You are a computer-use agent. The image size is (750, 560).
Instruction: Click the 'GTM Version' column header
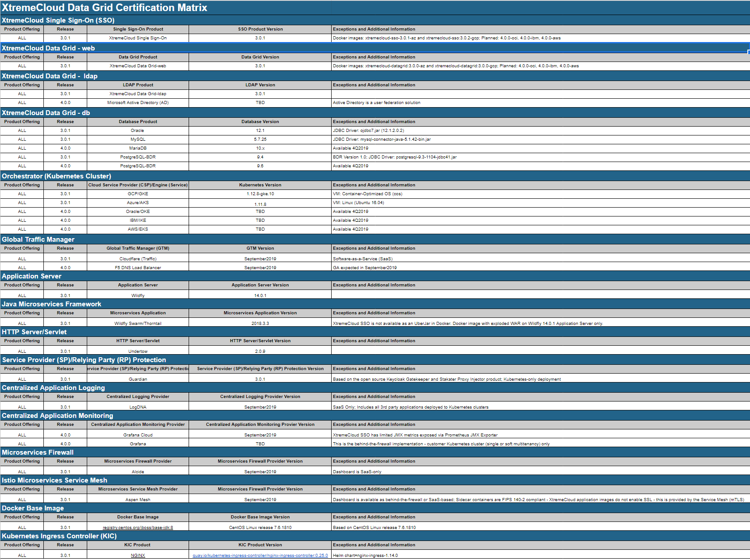click(x=260, y=248)
